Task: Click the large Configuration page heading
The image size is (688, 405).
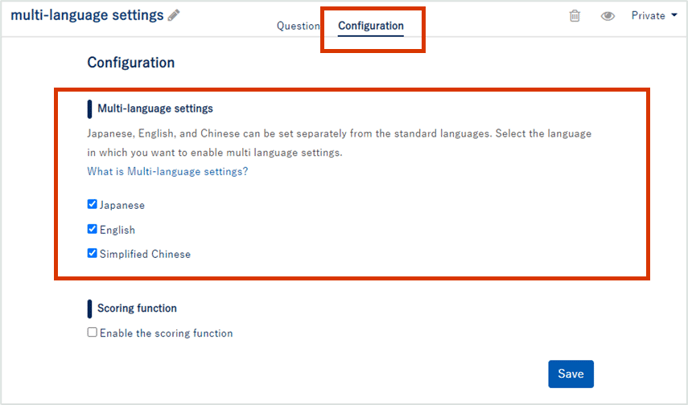Action: point(131,63)
